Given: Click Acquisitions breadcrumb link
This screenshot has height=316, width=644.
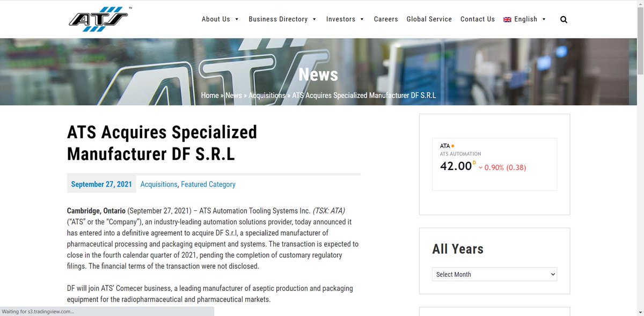Looking at the screenshot, I should point(267,95).
